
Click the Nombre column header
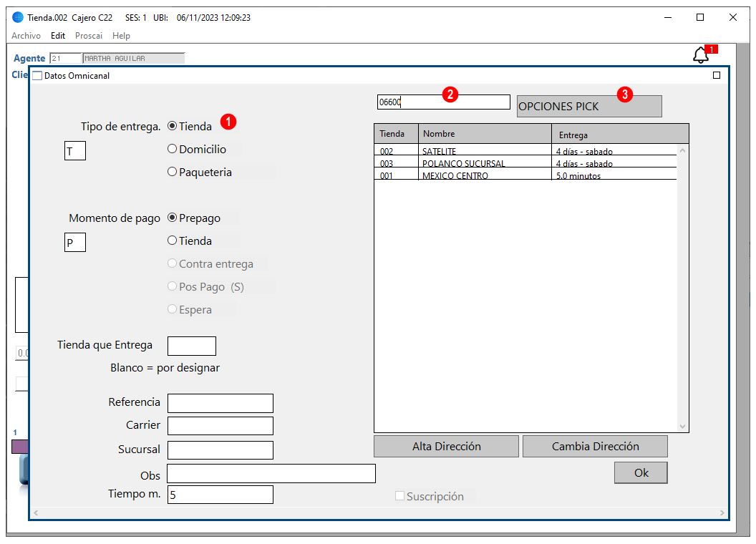coord(485,134)
